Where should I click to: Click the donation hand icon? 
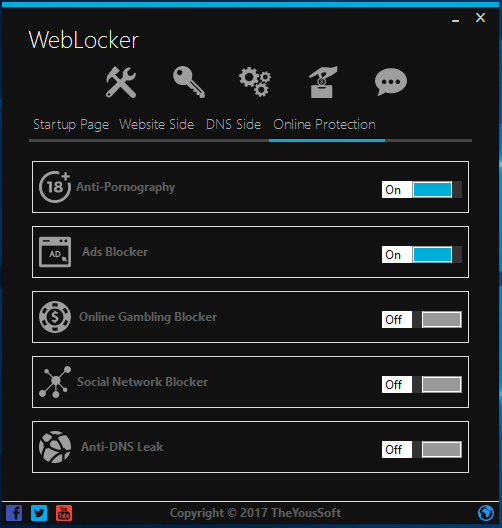pyautogui.click(x=323, y=82)
